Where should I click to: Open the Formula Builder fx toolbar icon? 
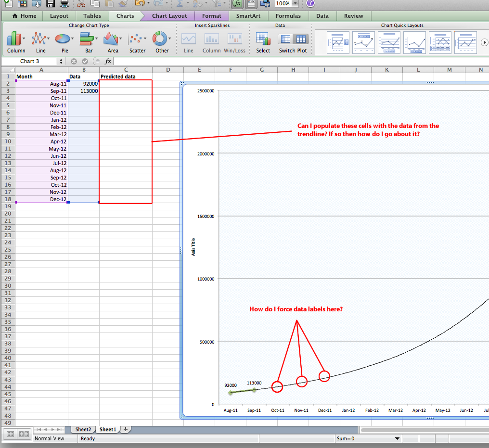click(x=237, y=3)
